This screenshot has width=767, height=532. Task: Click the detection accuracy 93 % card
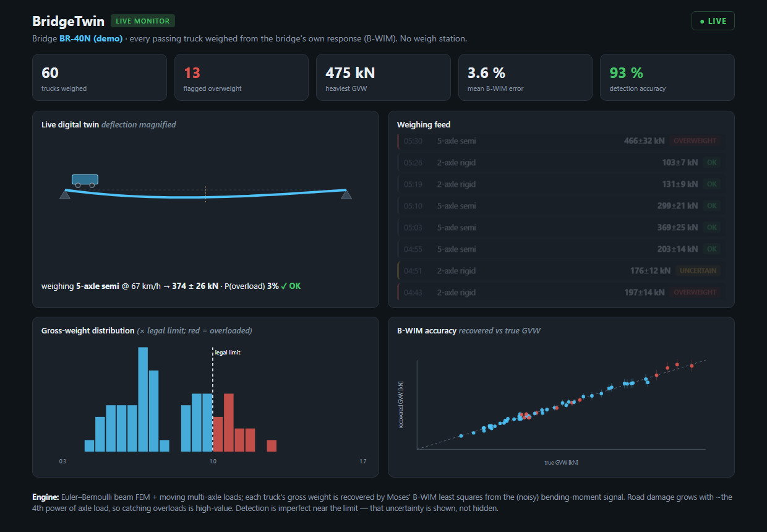click(667, 77)
